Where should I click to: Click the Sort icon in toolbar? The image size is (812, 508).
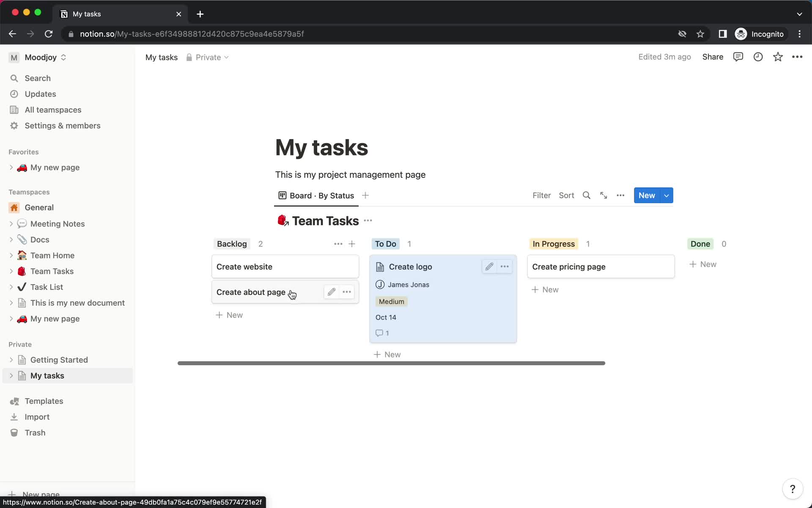[x=566, y=195]
